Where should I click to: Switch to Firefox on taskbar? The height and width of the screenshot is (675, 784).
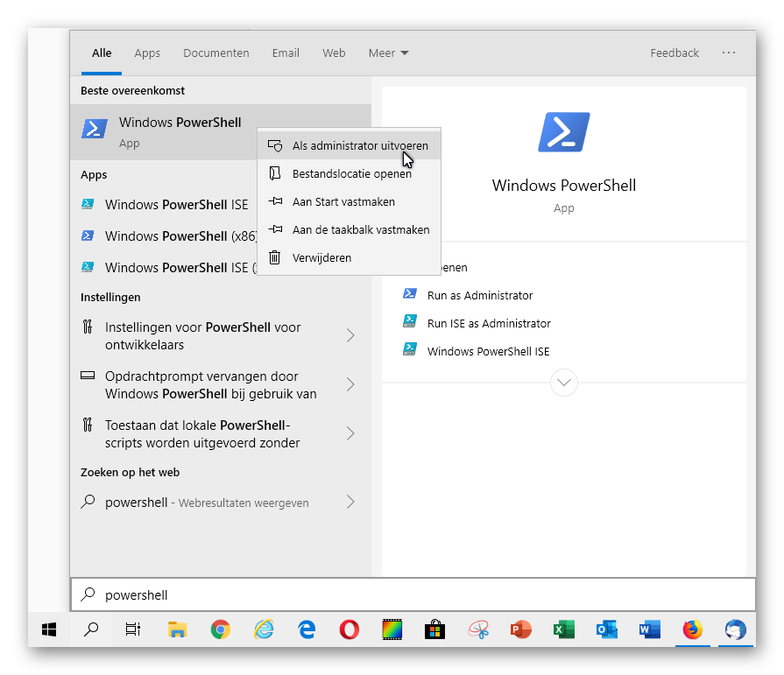[x=693, y=629]
